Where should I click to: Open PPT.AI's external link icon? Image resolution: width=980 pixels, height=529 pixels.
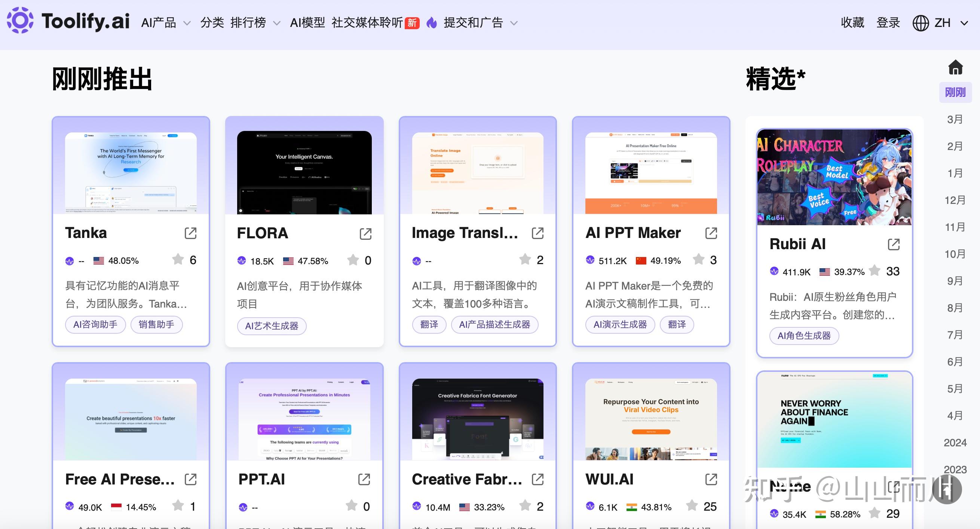364,480
